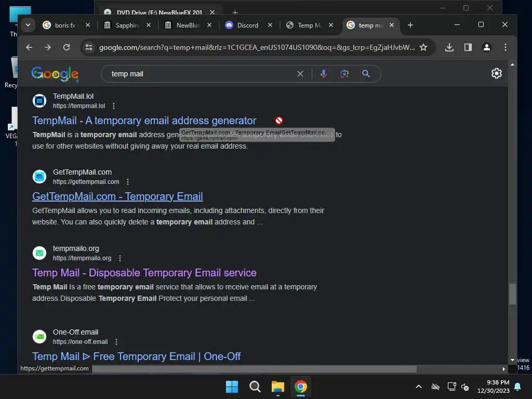Click the horizontal scrollbar right arrow
Image resolution: width=532 pixels, height=399 pixels.
[503, 369]
